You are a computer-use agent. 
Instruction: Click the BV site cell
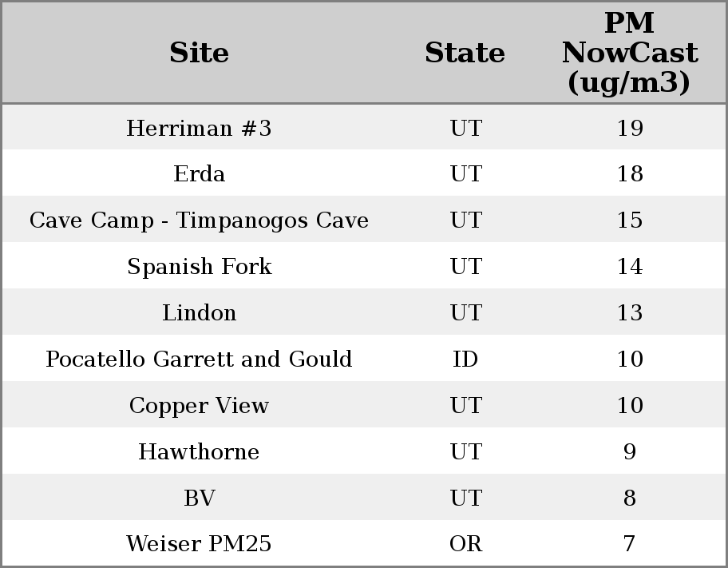tap(199, 498)
